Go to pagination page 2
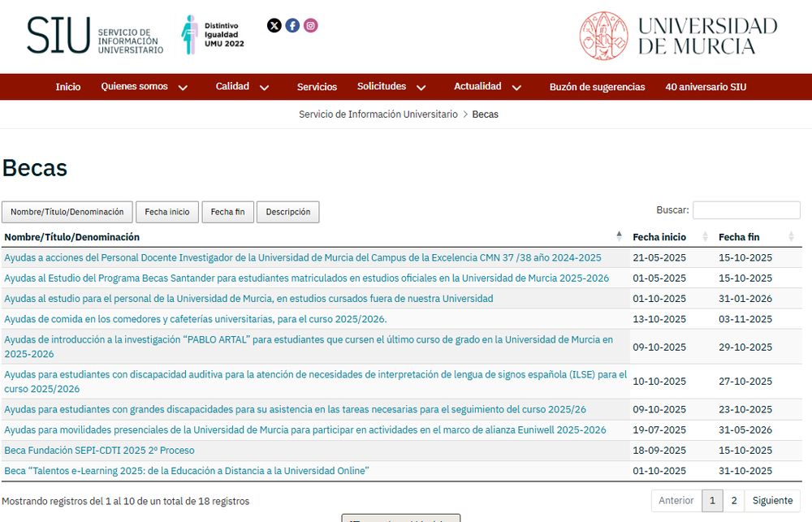This screenshot has width=812, height=522. [734, 501]
